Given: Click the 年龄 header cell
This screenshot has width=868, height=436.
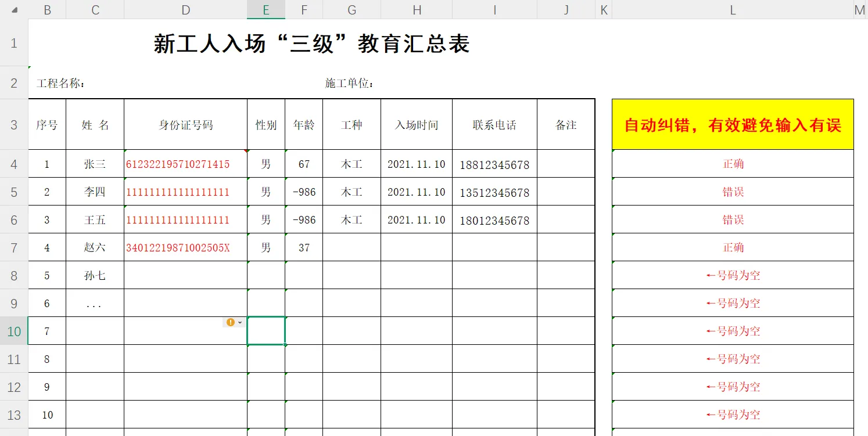Looking at the screenshot, I should point(304,125).
